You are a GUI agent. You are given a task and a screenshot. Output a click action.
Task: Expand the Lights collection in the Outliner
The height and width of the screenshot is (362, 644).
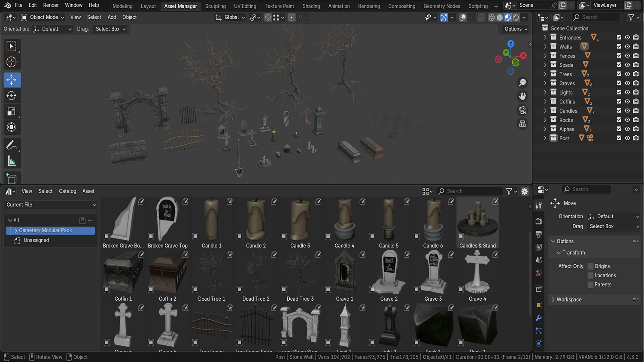[x=545, y=93]
